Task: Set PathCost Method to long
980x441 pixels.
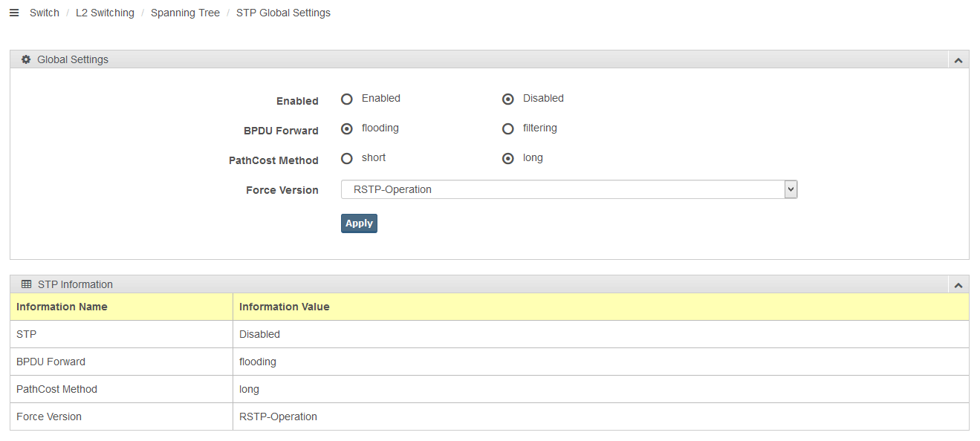Action: [508, 158]
